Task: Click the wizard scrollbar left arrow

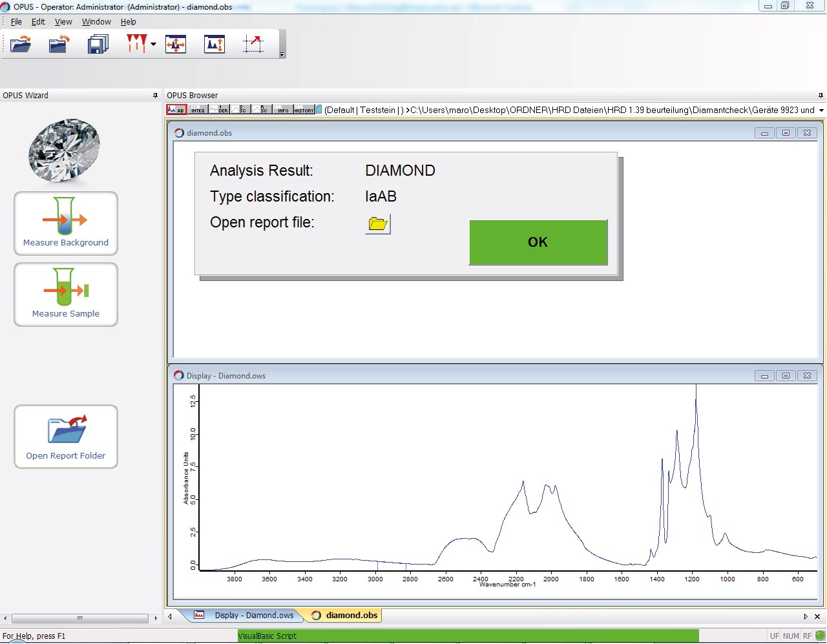Action: coord(5,618)
